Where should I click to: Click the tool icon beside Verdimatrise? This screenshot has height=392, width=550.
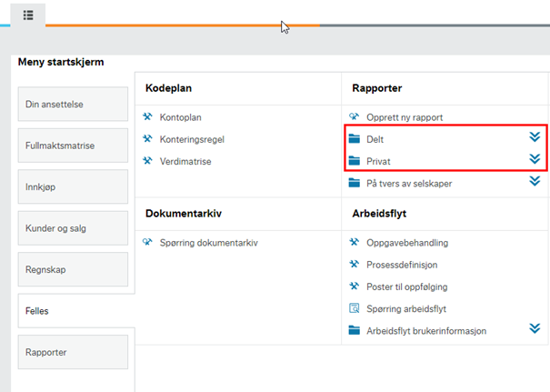(x=147, y=161)
